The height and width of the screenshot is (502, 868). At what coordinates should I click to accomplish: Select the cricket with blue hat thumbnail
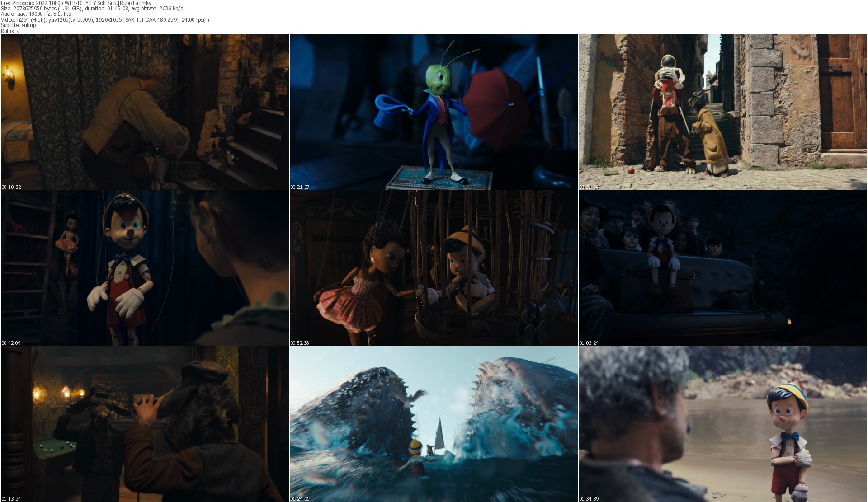point(434,112)
